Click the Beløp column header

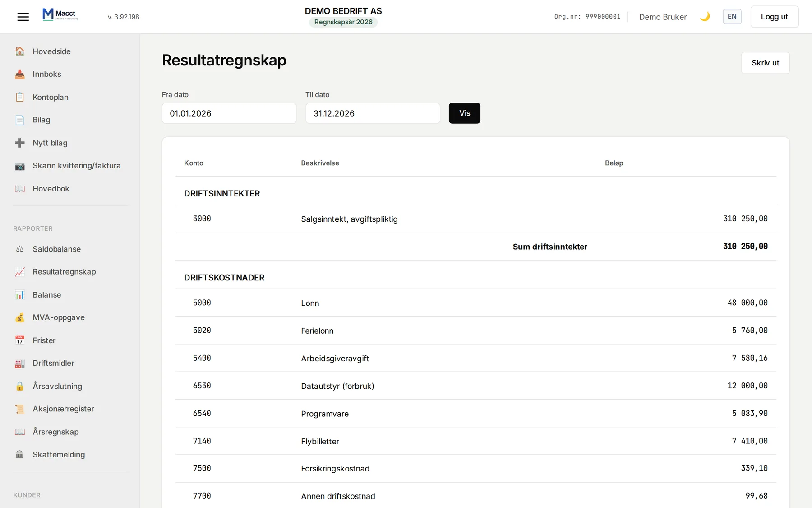click(614, 163)
